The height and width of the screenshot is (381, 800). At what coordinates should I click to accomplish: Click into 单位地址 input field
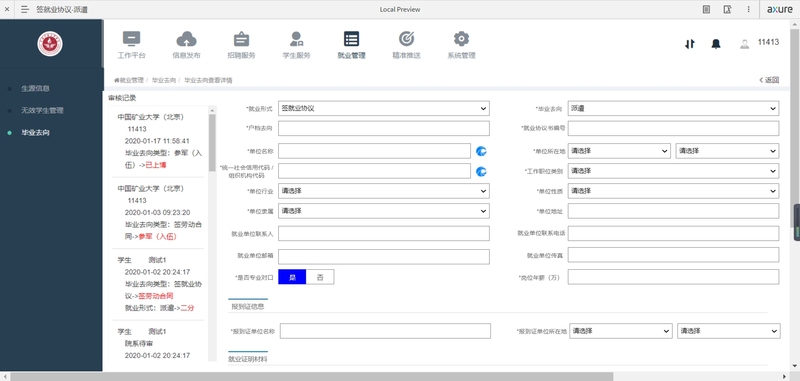673,211
